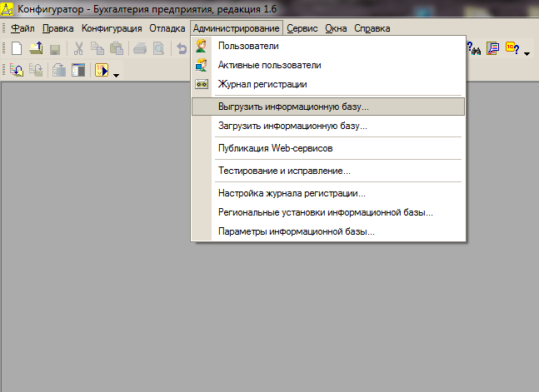Image resolution: width=539 pixels, height=392 pixels.
Task: Click the Open configuration tree icon
Action: click(x=17, y=70)
